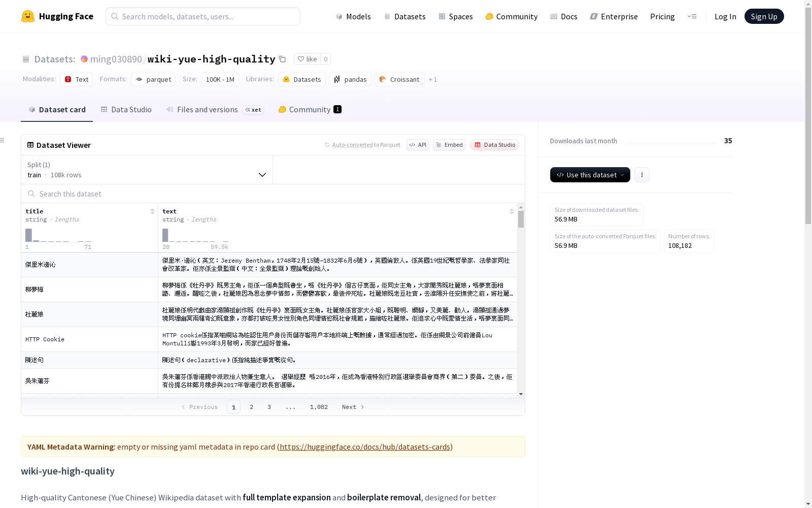The height and width of the screenshot is (508, 812).
Task: Go to page 3 of viewer
Action: pos(269,407)
